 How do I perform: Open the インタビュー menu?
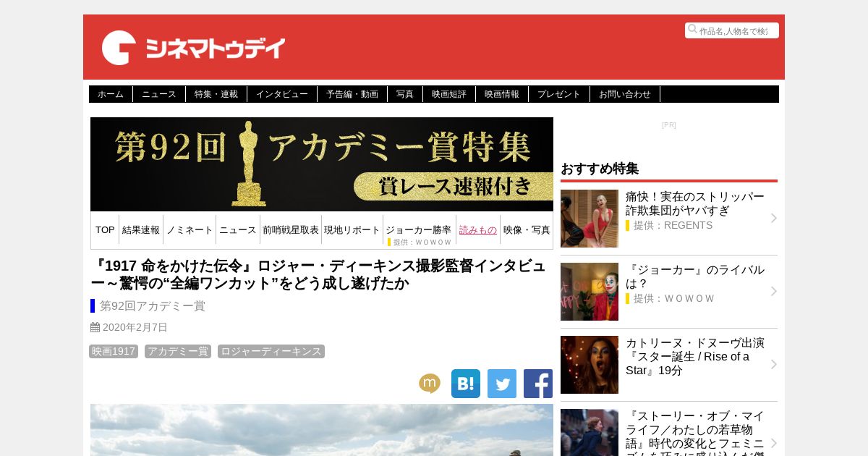282,94
